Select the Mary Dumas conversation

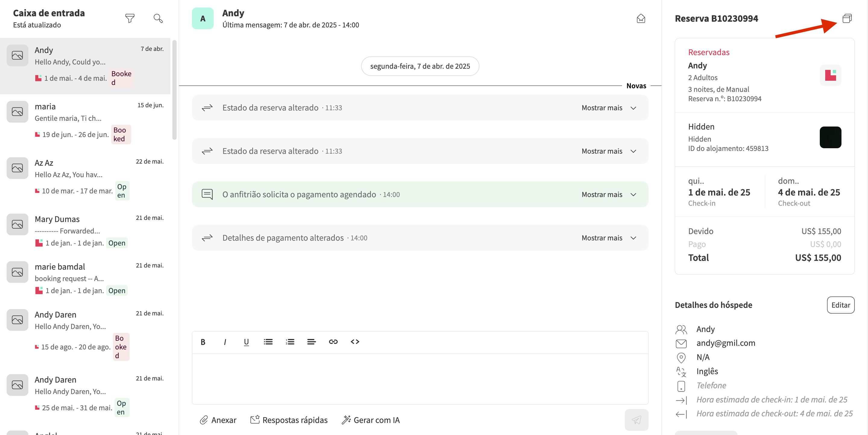(85, 231)
